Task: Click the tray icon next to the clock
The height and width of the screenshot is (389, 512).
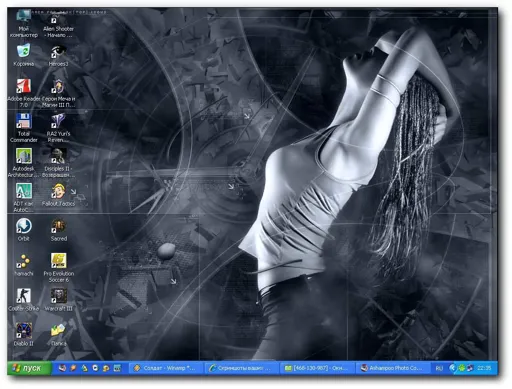Action: [470, 368]
